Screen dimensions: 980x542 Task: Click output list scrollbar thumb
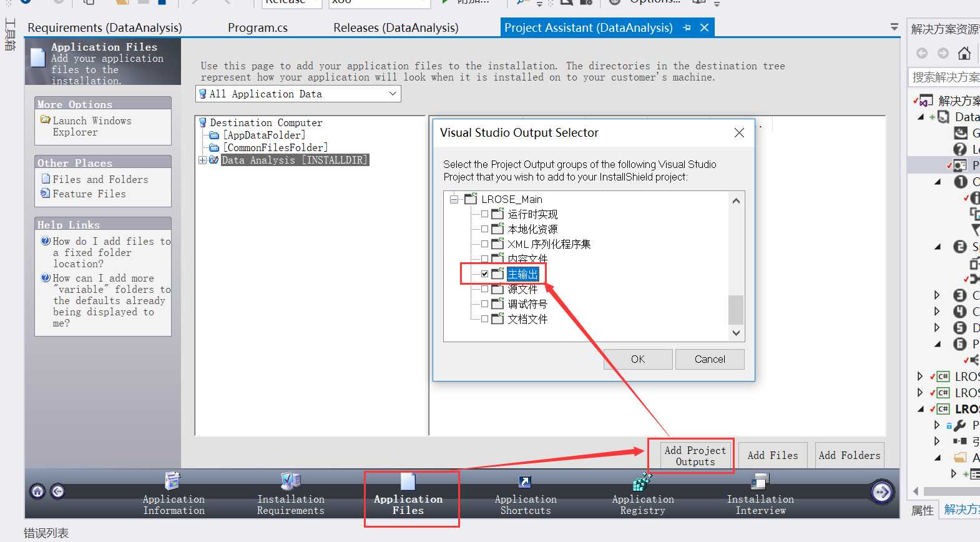(x=736, y=310)
